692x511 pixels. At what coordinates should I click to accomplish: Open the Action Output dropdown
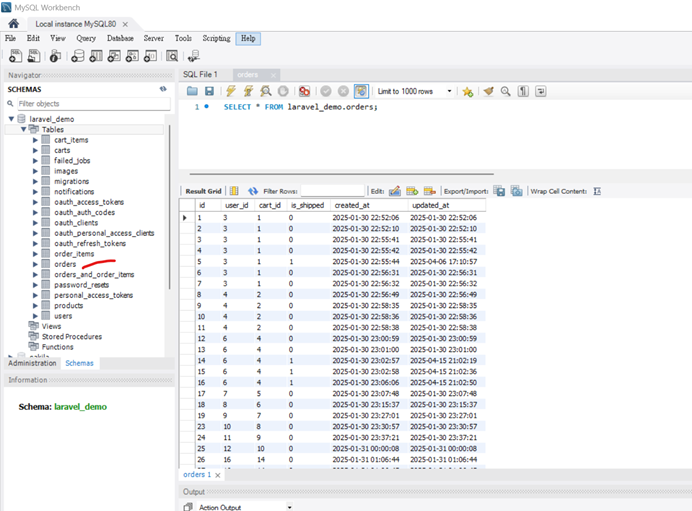pos(290,507)
